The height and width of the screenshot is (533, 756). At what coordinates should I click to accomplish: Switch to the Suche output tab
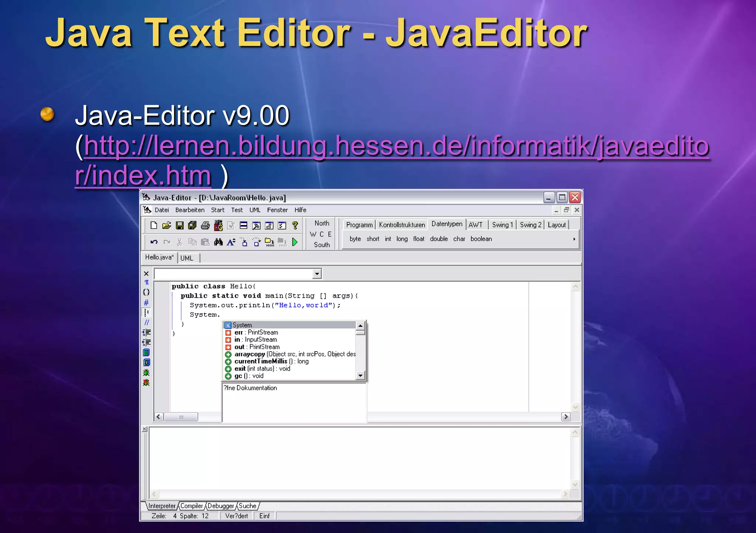point(247,506)
